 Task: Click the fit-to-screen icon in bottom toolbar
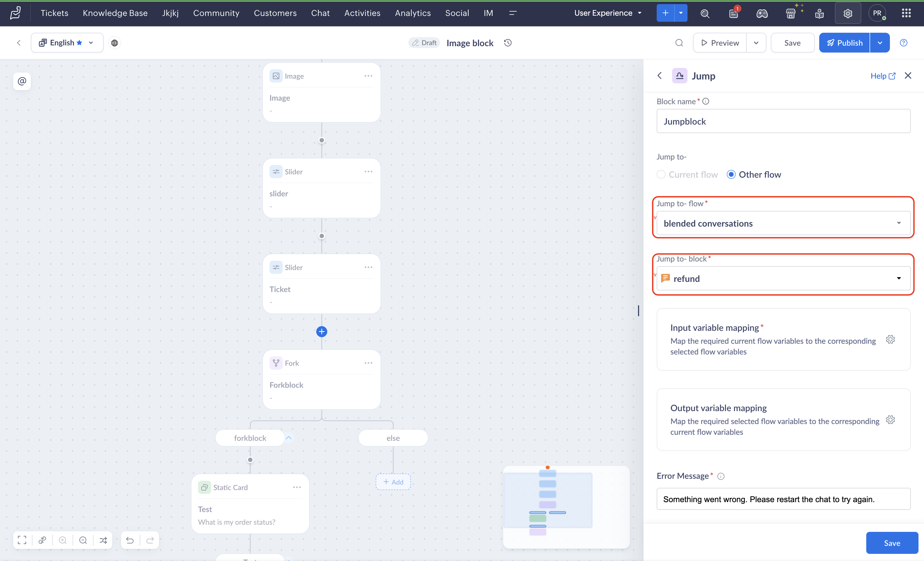tap(22, 540)
